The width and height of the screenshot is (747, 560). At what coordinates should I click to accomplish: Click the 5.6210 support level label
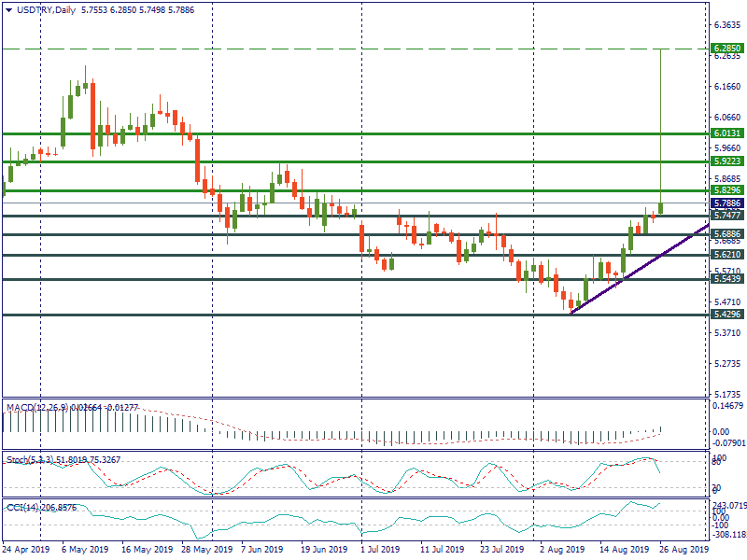click(x=726, y=254)
